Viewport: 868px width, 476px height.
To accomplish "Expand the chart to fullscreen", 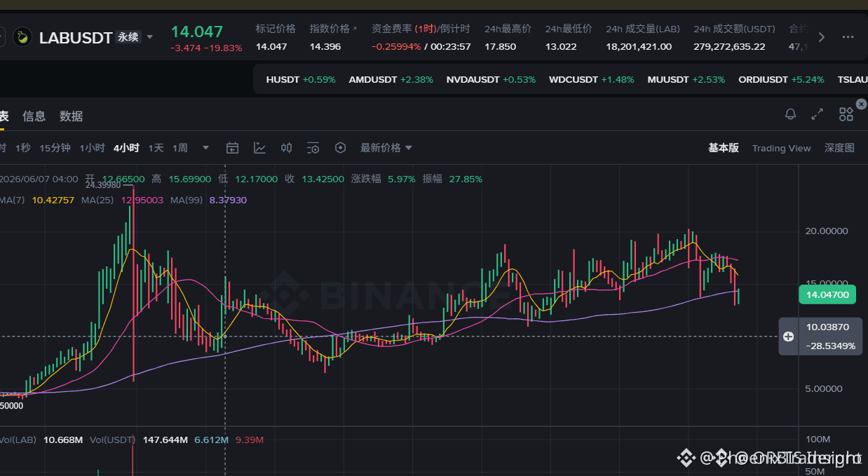I will [817, 114].
